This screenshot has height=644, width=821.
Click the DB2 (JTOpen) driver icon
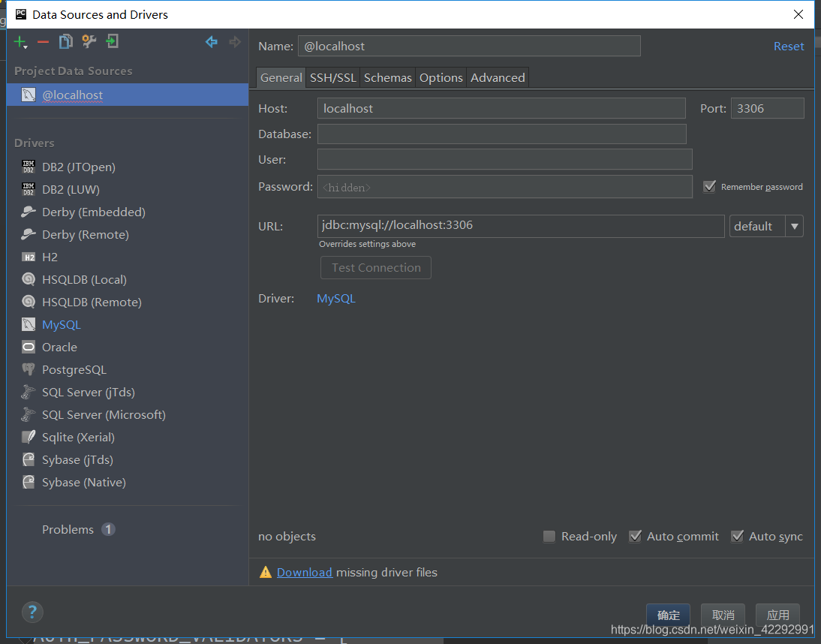[29, 167]
